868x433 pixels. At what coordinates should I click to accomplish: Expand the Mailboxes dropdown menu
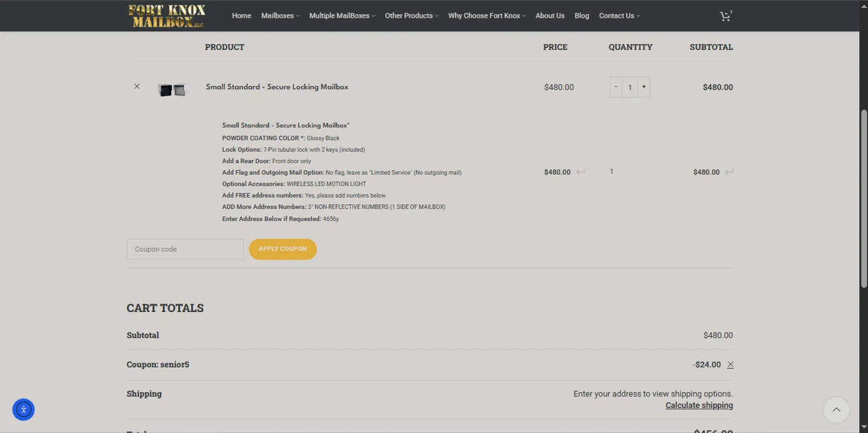tap(280, 16)
